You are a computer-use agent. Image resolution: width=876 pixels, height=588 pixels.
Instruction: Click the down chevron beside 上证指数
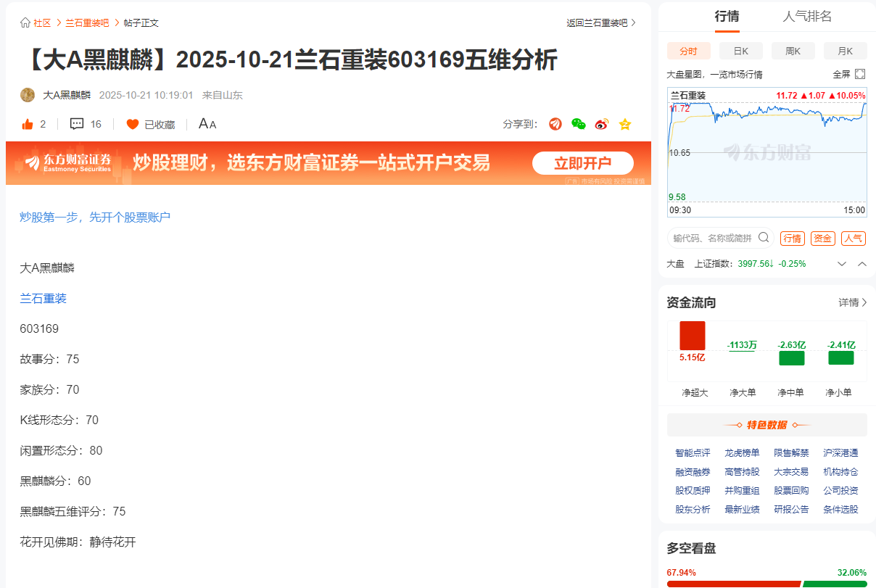pos(842,264)
